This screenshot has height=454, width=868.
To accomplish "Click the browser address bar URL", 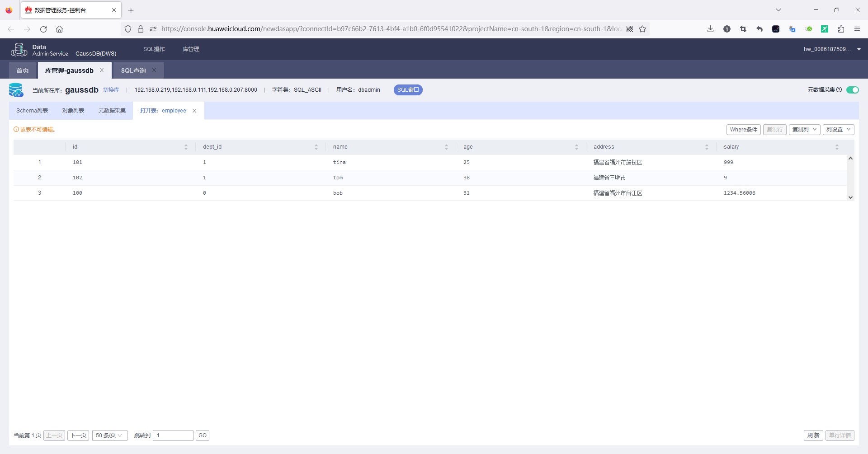I will click(x=392, y=29).
